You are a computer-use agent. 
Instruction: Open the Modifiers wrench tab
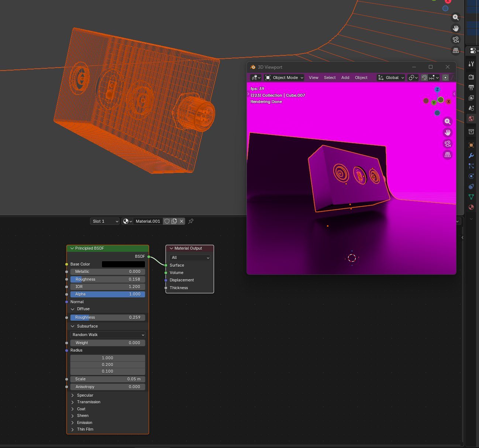[x=471, y=155]
